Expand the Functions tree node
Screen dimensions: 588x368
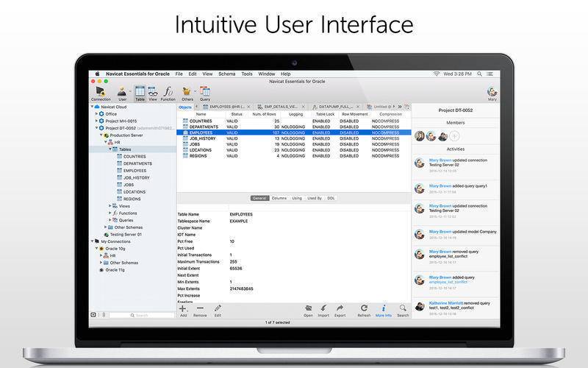(x=110, y=213)
